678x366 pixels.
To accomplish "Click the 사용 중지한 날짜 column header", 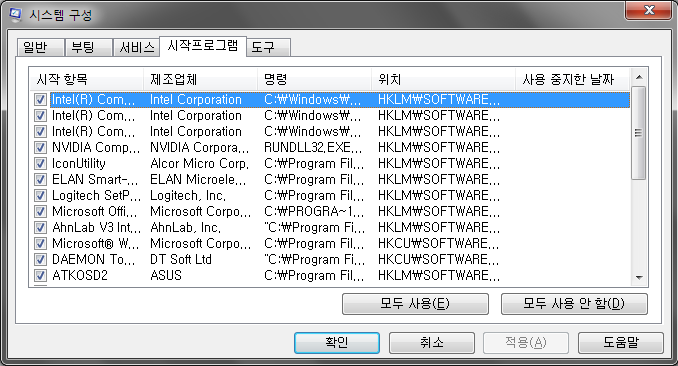I will (x=572, y=79).
